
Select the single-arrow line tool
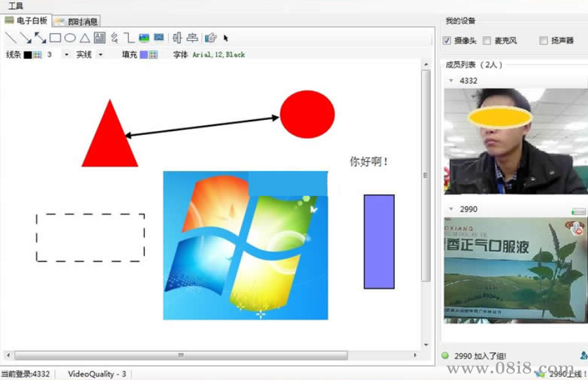pos(26,37)
